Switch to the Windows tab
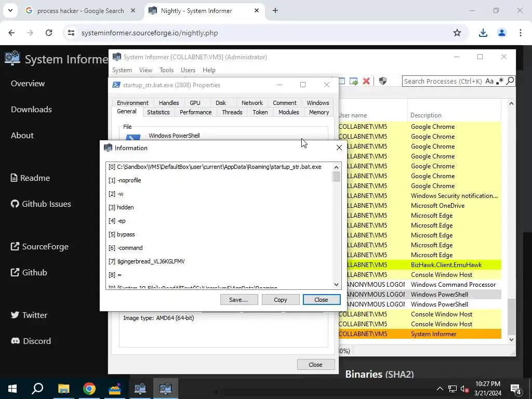 pyautogui.click(x=317, y=103)
